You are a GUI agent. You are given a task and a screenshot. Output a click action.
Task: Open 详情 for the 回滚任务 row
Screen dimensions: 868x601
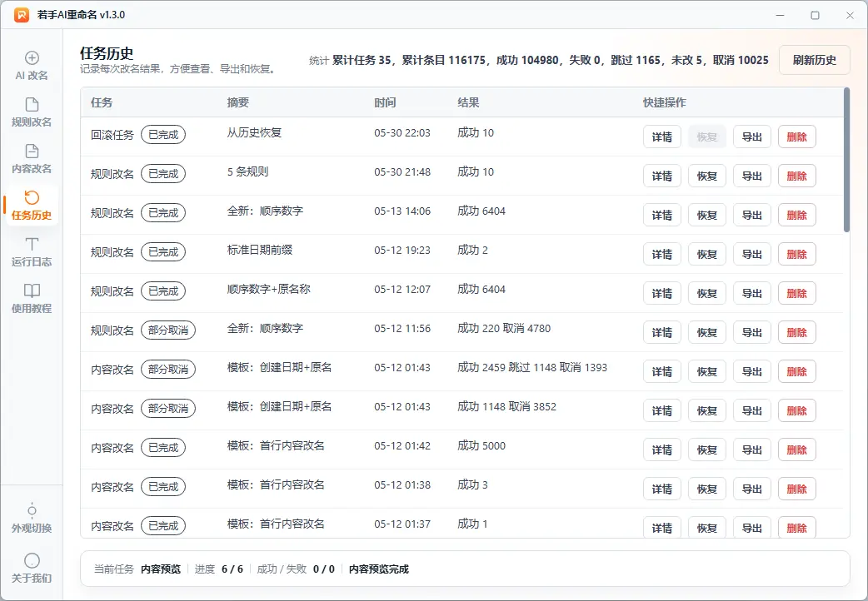click(662, 137)
